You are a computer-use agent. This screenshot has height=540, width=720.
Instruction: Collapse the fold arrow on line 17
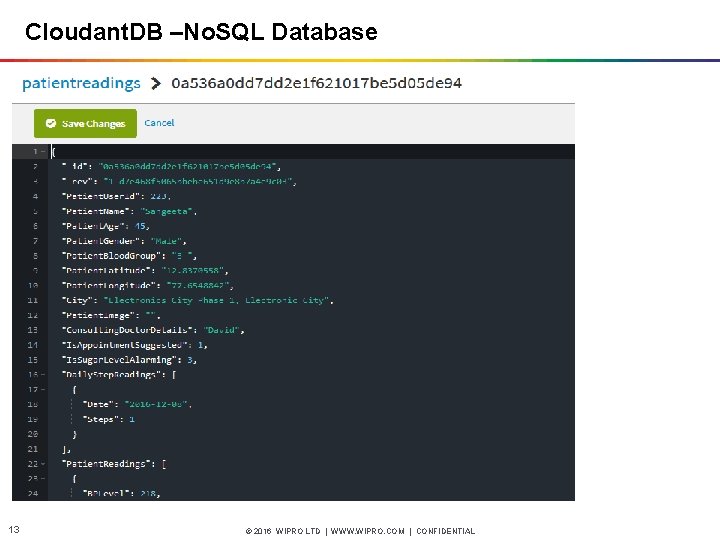click(x=43, y=389)
